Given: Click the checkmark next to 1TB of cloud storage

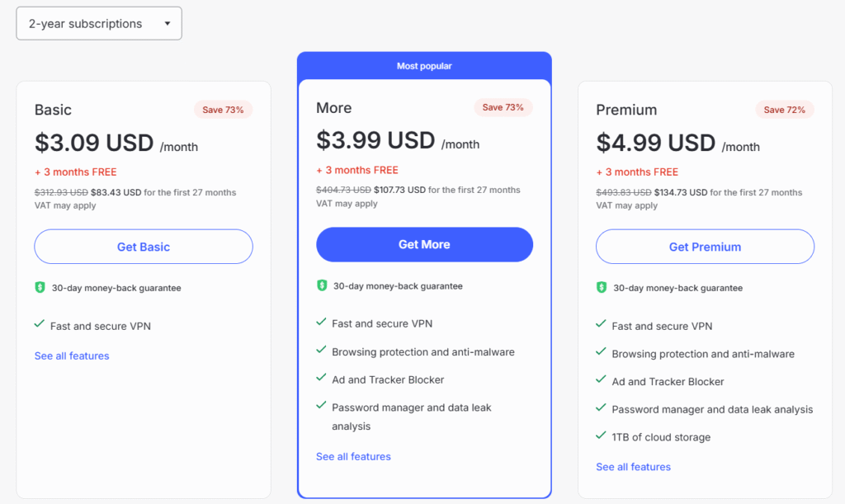Looking at the screenshot, I should coord(602,436).
